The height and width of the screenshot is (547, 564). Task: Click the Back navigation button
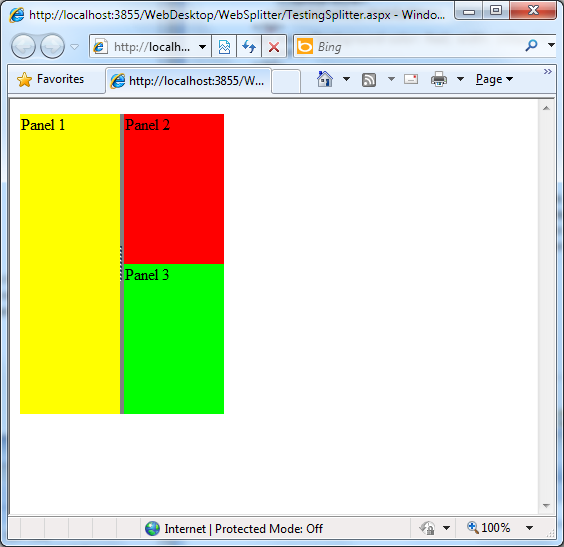tap(23, 46)
